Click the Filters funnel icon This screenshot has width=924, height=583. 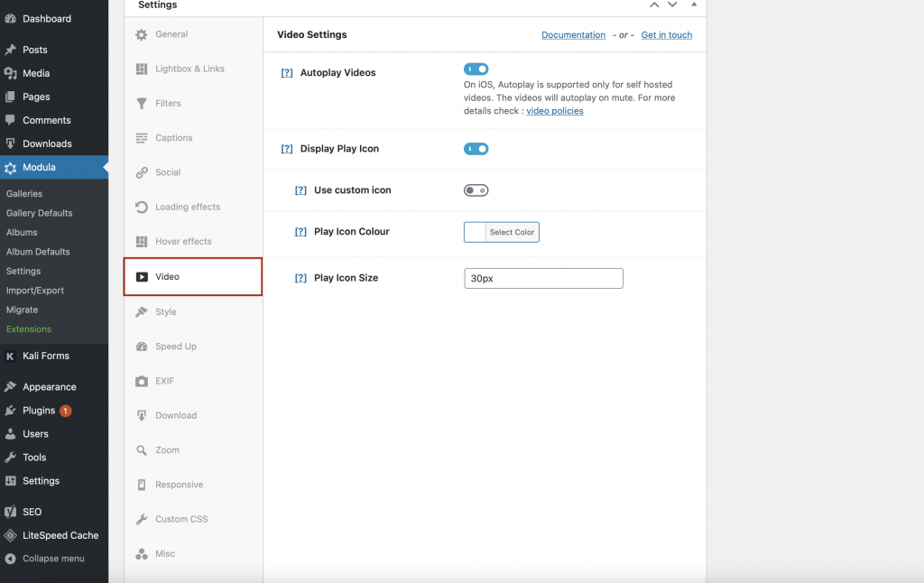tap(142, 104)
